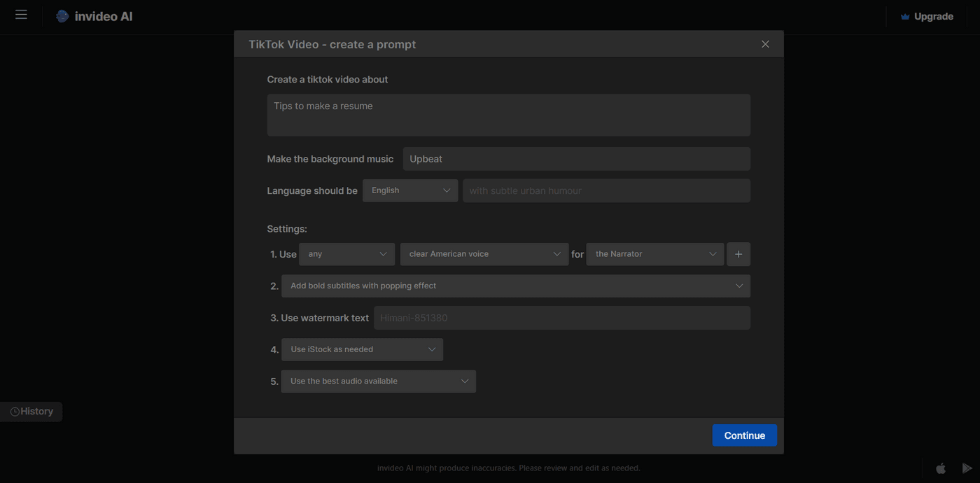Click the watermark text input field
This screenshot has width=980, height=483.
561,318
